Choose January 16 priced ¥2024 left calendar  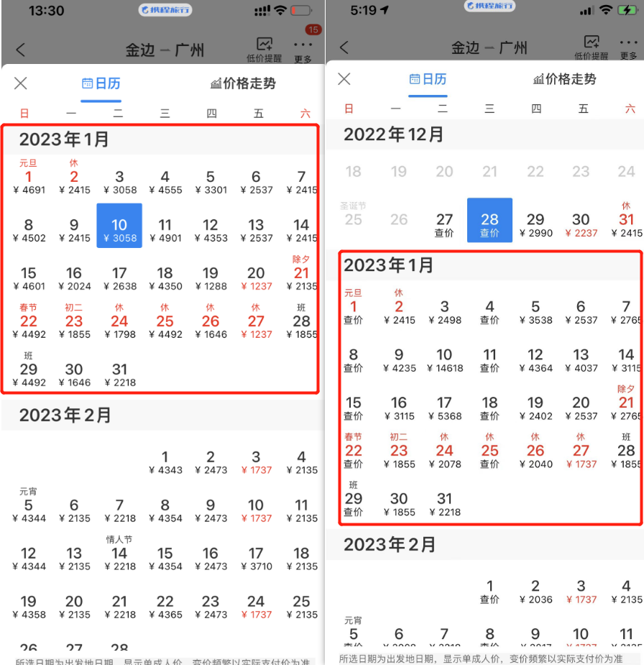pyautogui.click(x=74, y=279)
